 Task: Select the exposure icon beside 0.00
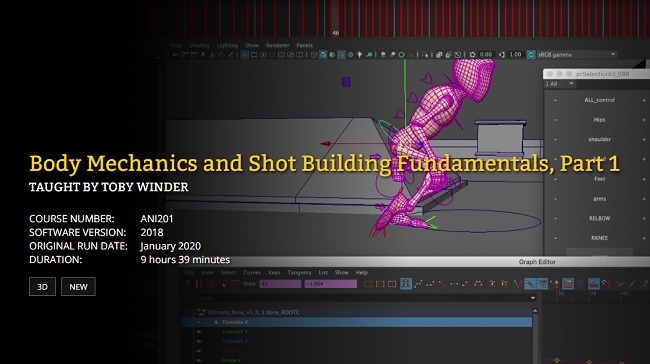point(472,55)
